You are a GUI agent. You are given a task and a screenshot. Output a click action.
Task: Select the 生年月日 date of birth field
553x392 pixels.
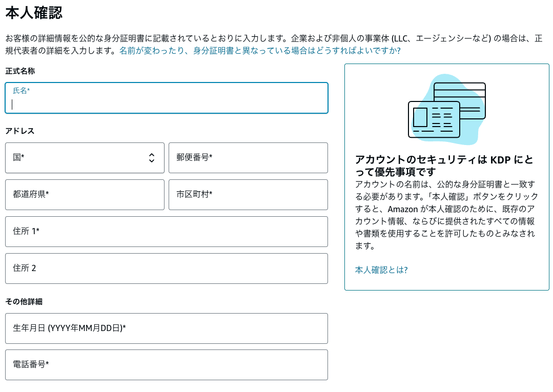click(166, 328)
